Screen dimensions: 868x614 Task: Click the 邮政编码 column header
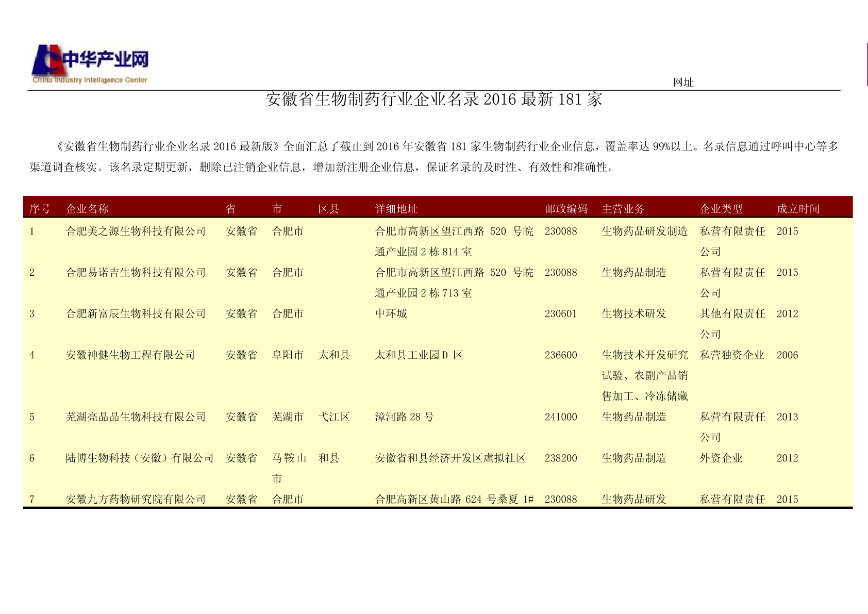[566, 209]
